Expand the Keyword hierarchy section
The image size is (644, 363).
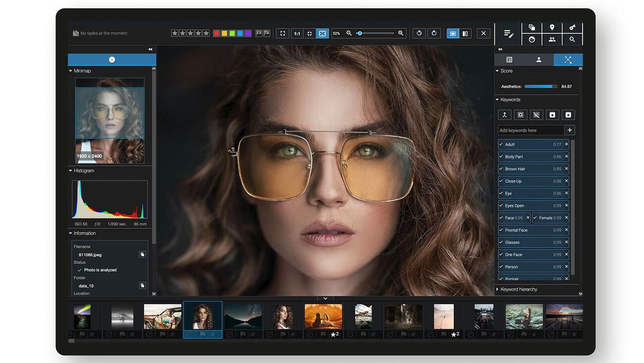pyautogui.click(x=498, y=289)
